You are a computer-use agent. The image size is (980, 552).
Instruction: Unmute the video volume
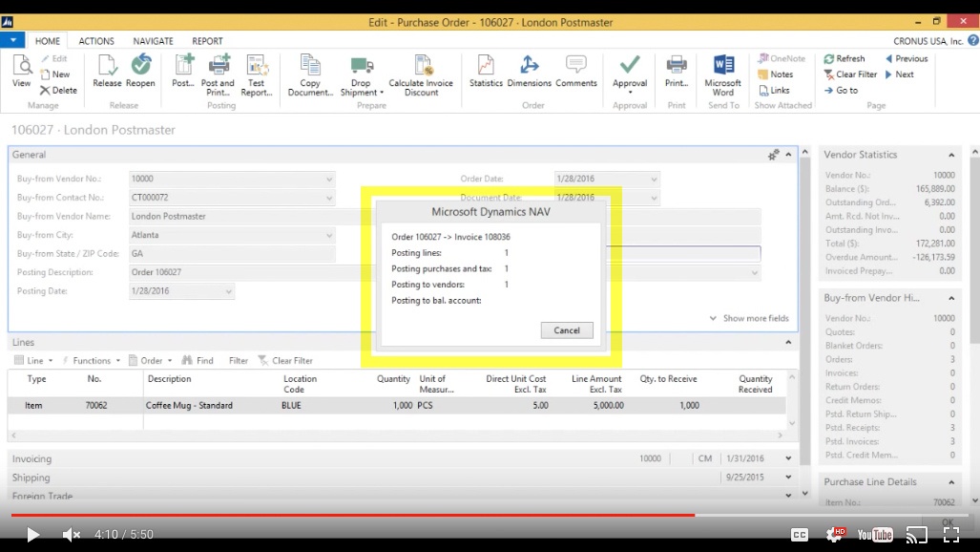72,535
